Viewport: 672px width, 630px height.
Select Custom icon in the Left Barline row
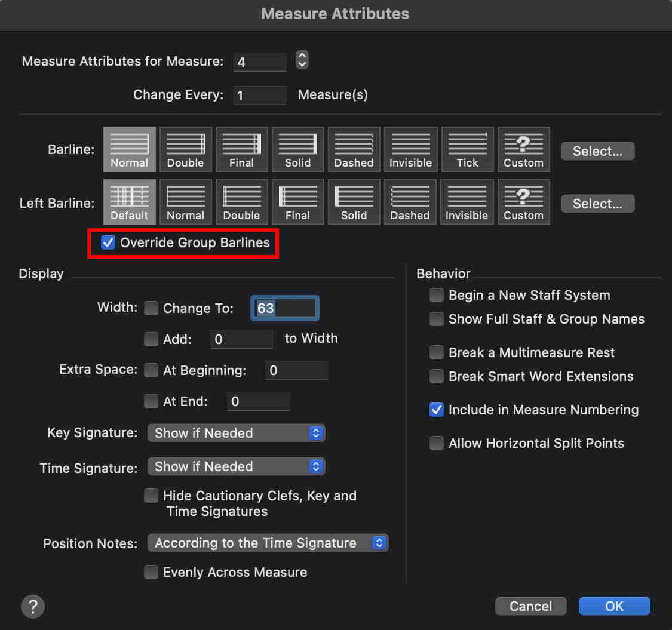click(x=523, y=202)
